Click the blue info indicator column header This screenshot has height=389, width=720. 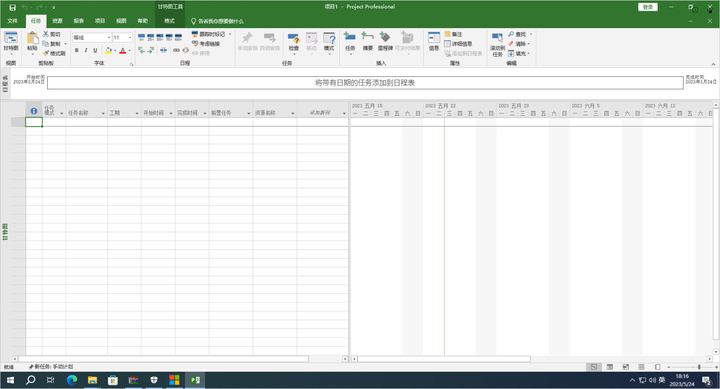click(34, 111)
